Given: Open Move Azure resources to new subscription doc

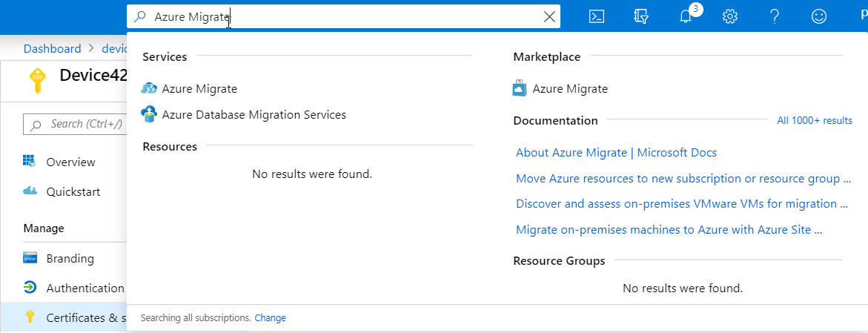Looking at the screenshot, I should pos(683,179).
